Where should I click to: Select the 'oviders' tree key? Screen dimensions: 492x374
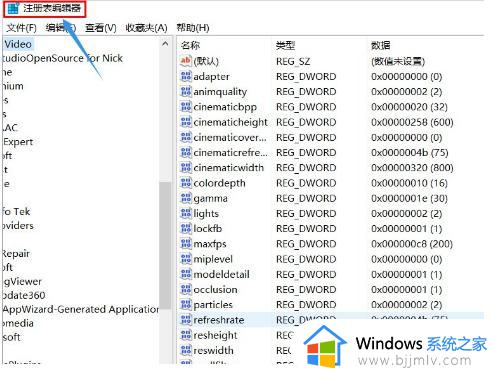click(18, 225)
